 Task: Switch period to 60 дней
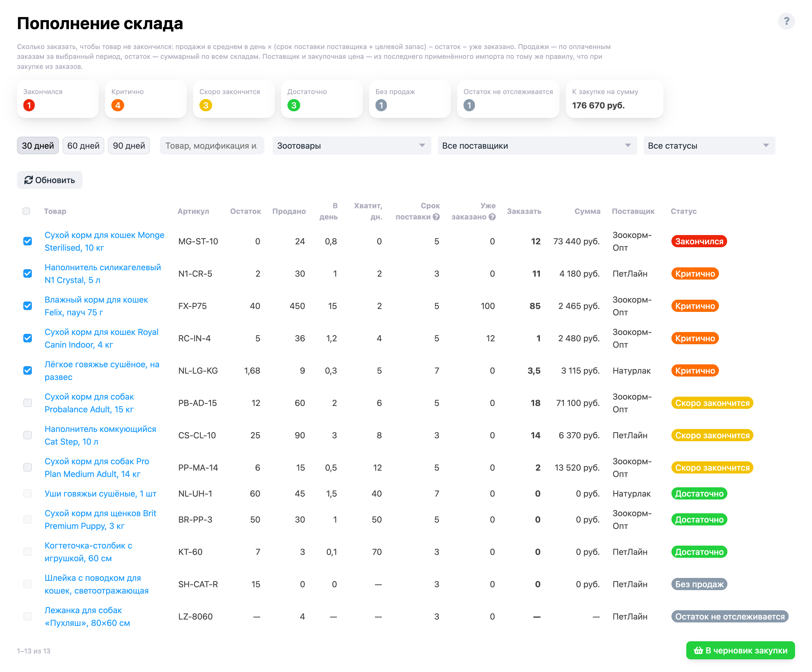click(x=83, y=146)
